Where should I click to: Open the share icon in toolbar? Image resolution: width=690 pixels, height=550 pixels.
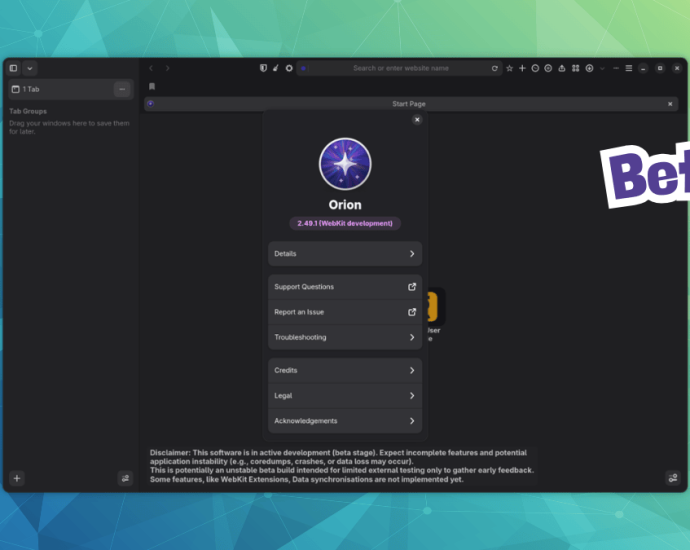[562, 68]
